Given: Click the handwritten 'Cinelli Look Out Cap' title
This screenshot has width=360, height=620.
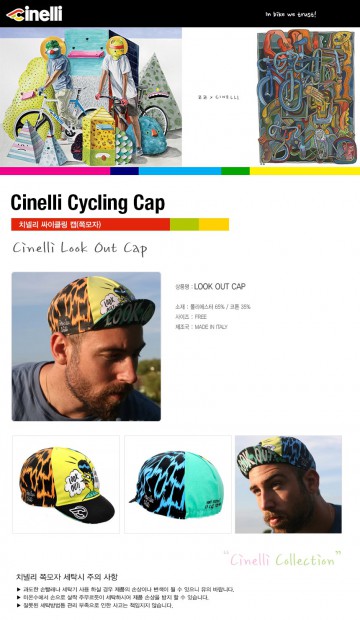Looking at the screenshot, I should click(x=80, y=248).
